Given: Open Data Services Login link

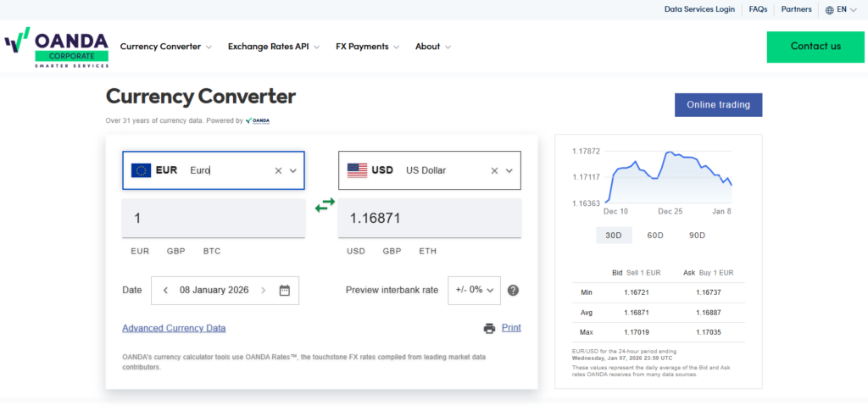Looking at the screenshot, I should click(x=699, y=9).
